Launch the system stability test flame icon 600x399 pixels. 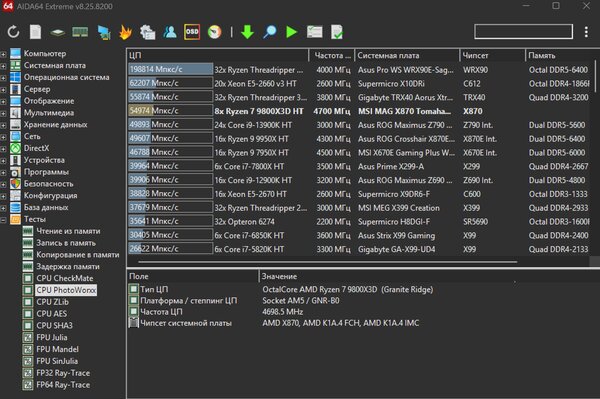point(126,32)
